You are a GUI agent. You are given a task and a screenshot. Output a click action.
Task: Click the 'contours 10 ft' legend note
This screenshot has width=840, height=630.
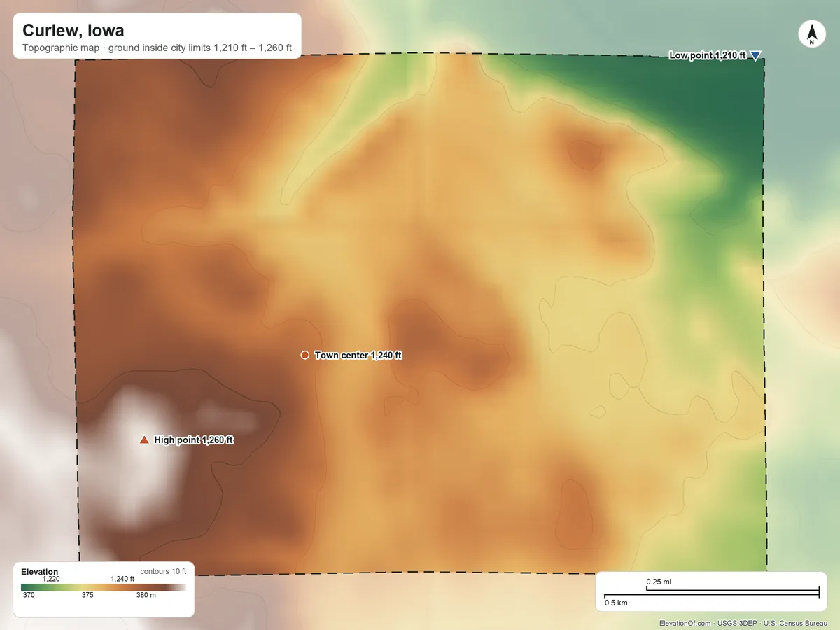pos(163,571)
